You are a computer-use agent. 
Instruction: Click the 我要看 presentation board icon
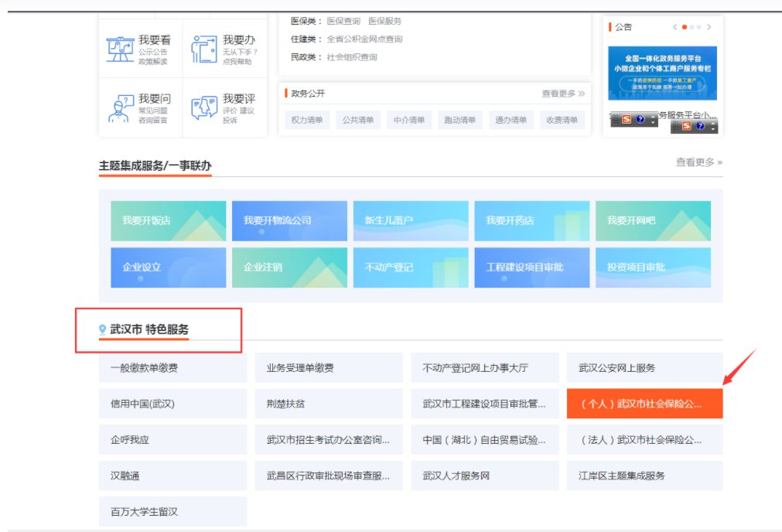[120, 49]
